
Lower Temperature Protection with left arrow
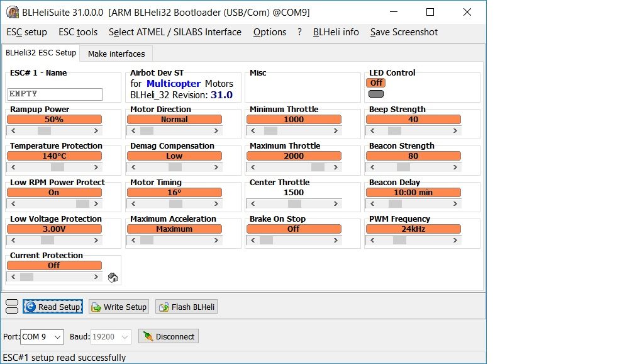pyautogui.click(x=13, y=168)
